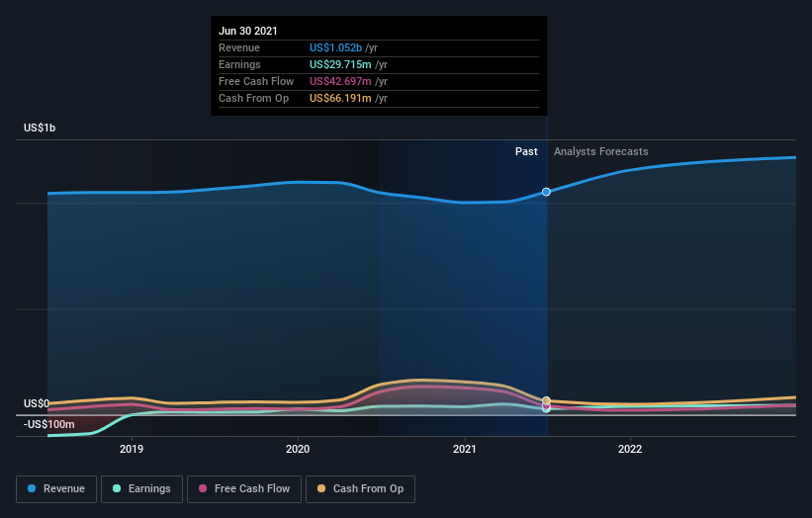Click the US$1.052b revenue value

[335, 47]
